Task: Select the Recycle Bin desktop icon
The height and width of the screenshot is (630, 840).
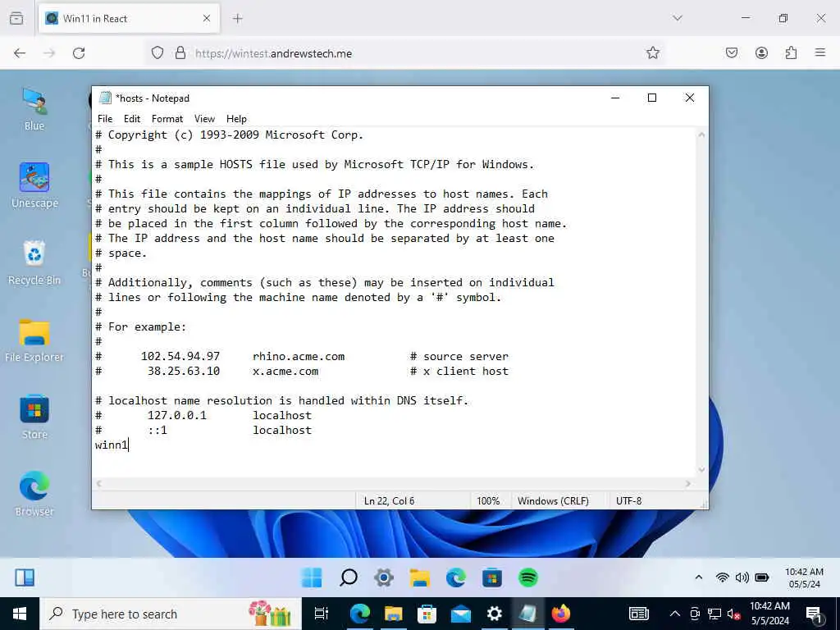Action: [34, 262]
